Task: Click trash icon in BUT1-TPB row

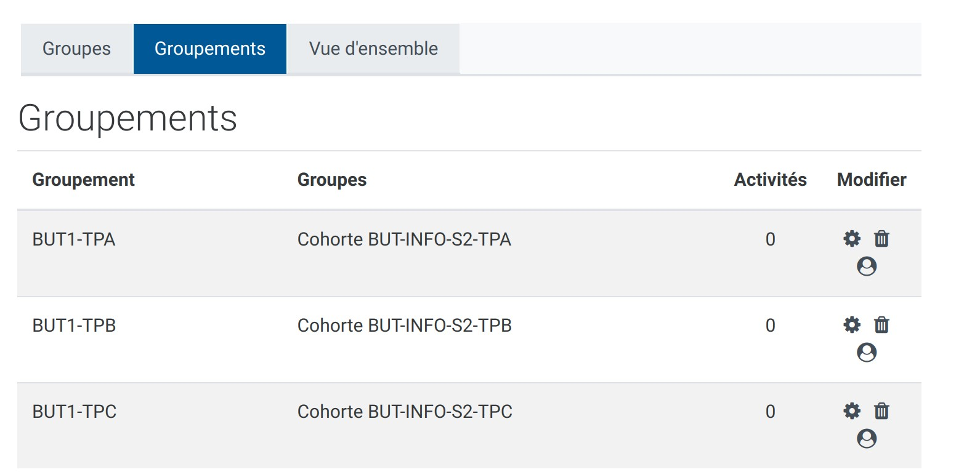Action: tap(881, 325)
